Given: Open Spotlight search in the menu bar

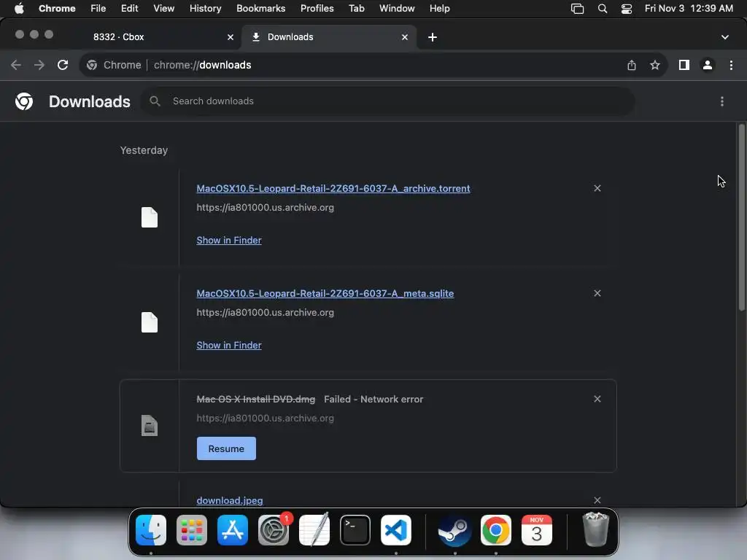Looking at the screenshot, I should coord(602,9).
